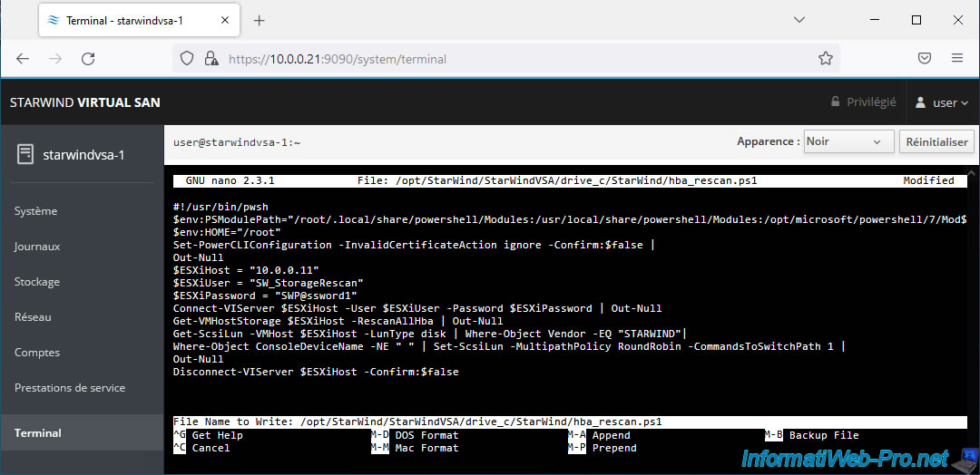980x475 pixels.
Task: Toggle Privilégié access lock
Action: [x=863, y=102]
